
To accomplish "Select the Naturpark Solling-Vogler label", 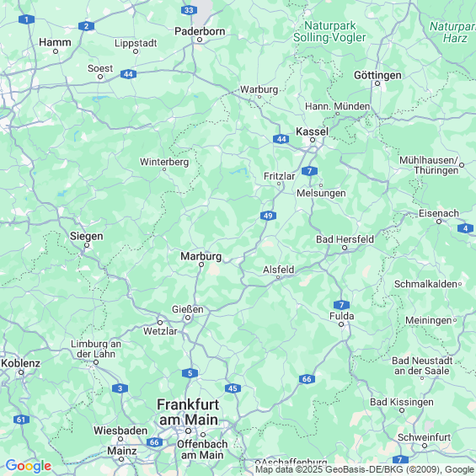I will [x=329, y=31].
